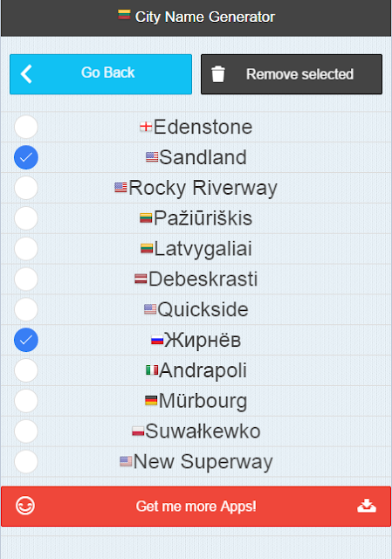This screenshot has height=559, width=392.
Task: Click the Lithuanian flag in header
Action: tap(124, 15)
